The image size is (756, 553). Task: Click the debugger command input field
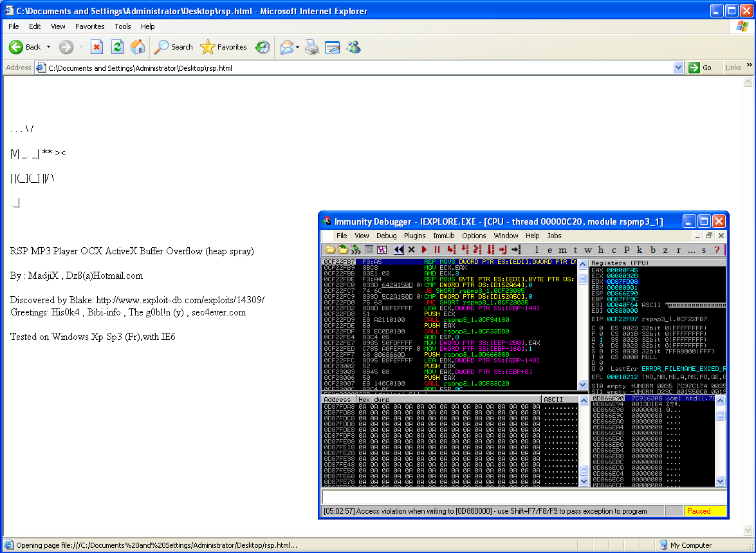coord(524,497)
